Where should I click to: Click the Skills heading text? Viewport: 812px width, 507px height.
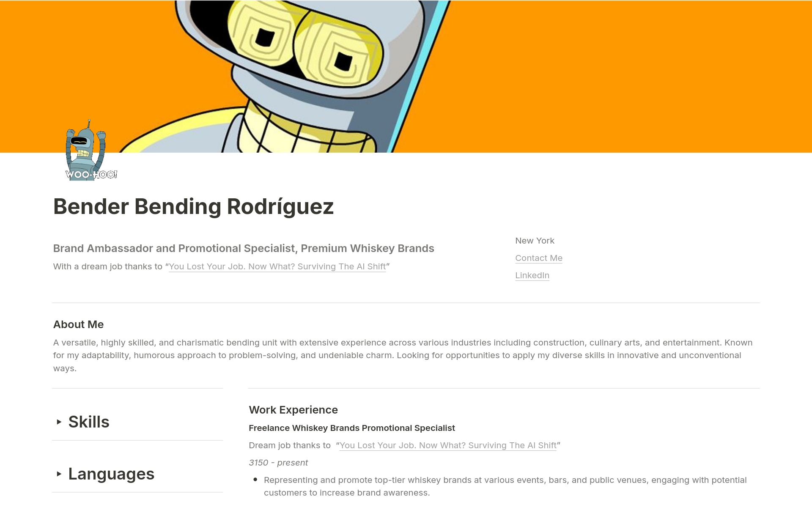[89, 422]
